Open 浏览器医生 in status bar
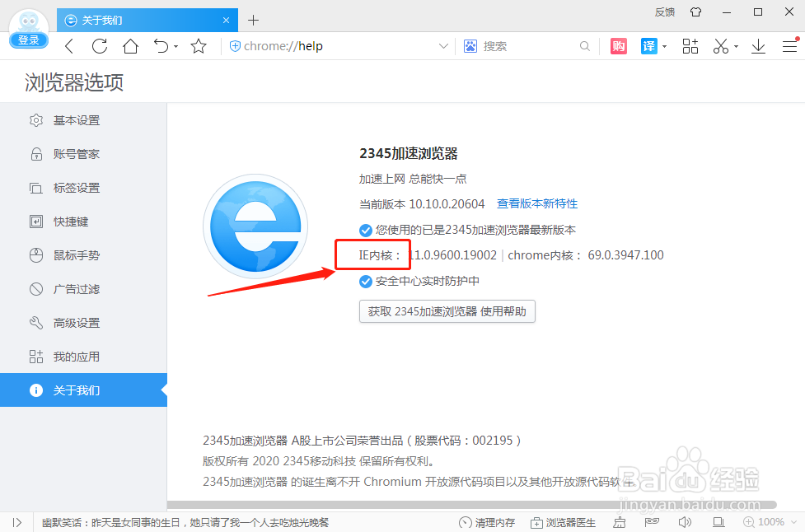The image size is (805, 532). (563, 522)
